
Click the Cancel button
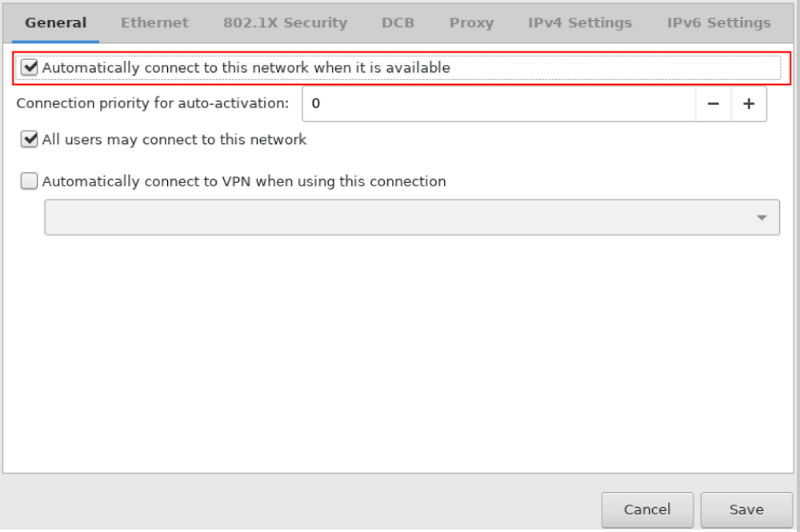pyautogui.click(x=647, y=510)
